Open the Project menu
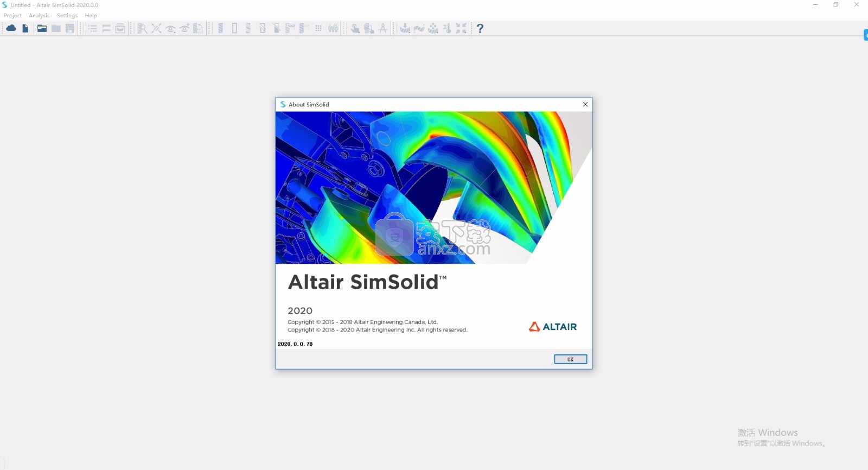The width and height of the screenshot is (868, 470). pyautogui.click(x=12, y=16)
